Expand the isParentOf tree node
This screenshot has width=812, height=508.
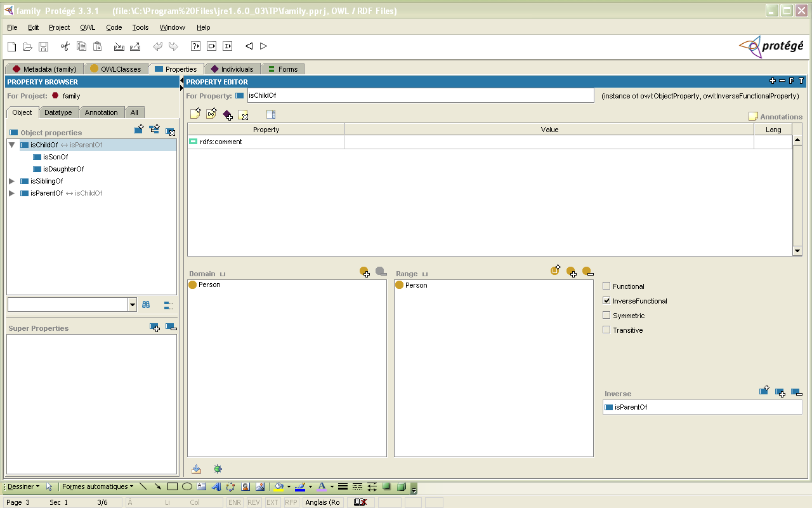(11, 193)
